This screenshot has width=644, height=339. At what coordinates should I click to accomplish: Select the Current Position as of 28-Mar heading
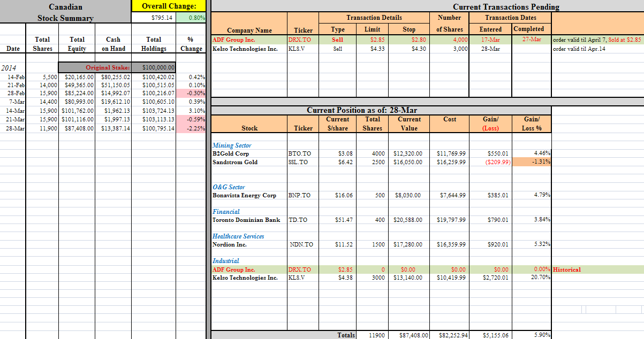pos(361,110)
